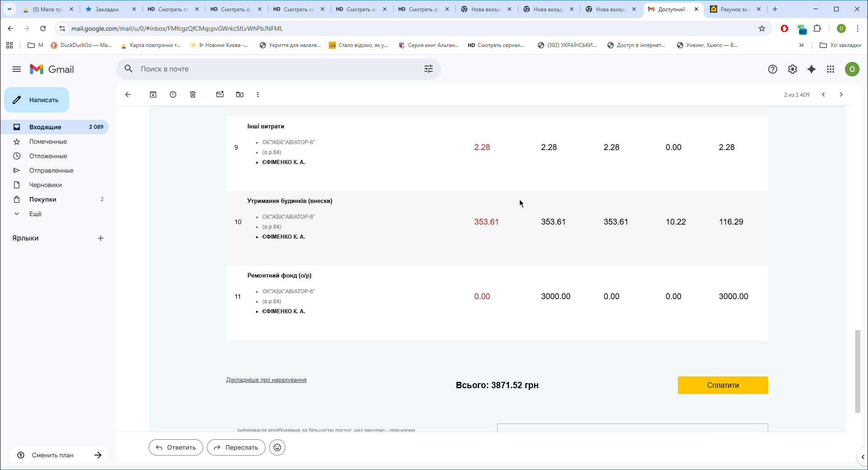Toggle the main menu hamburger

[x=17, y=69]
